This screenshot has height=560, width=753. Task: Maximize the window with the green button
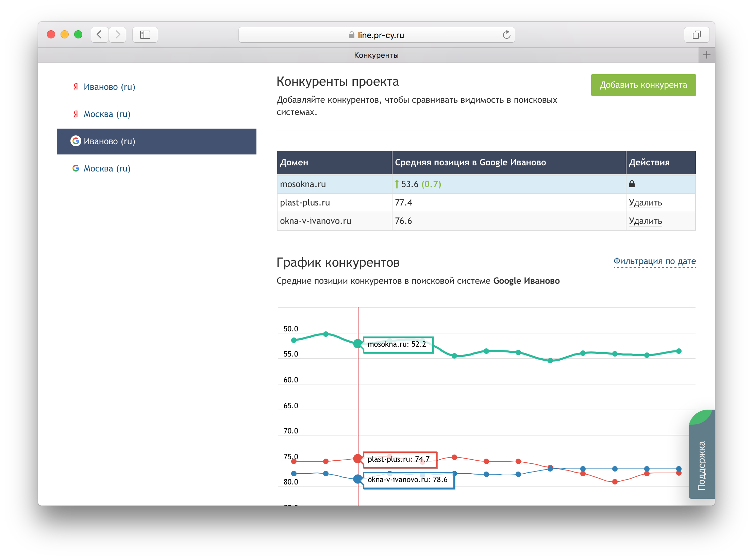click(x=78, y=35)
